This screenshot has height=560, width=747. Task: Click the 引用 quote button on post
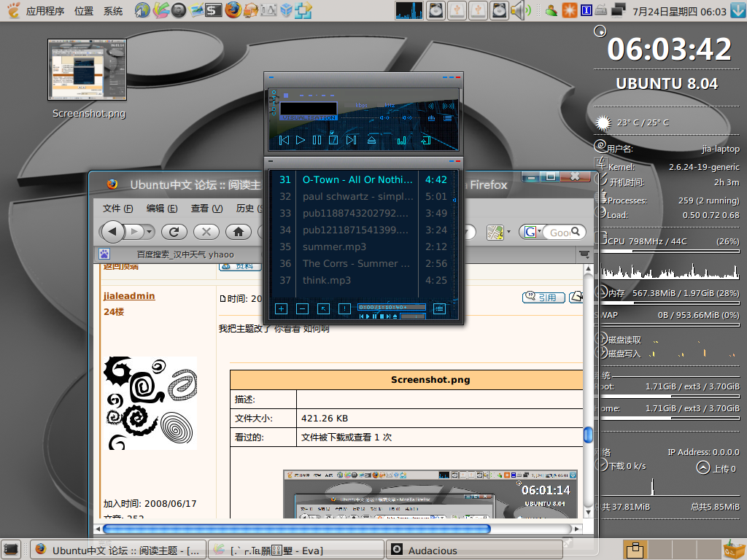tap(543, 297)
